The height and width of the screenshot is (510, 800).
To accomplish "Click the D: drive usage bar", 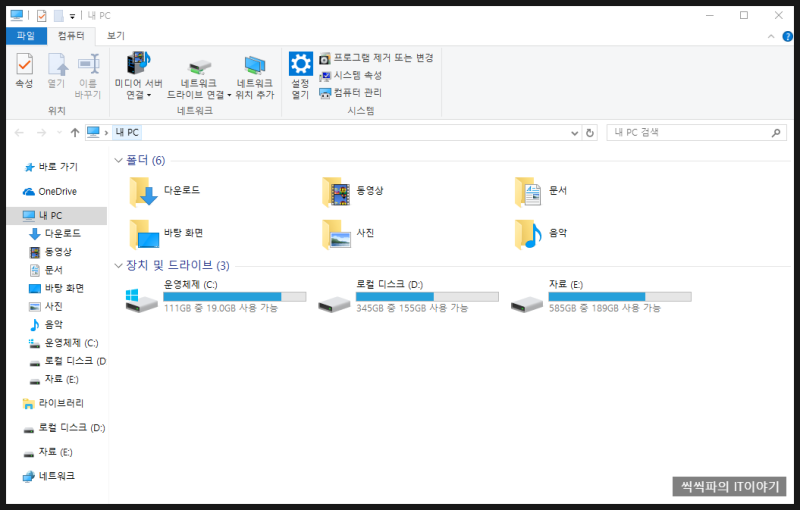I will point(427,297).
